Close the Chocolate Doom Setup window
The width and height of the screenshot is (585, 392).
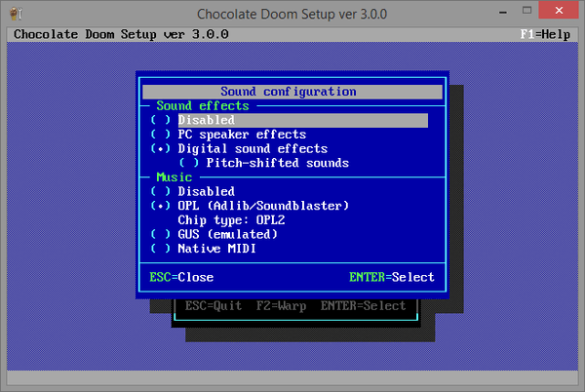point(559,11)
